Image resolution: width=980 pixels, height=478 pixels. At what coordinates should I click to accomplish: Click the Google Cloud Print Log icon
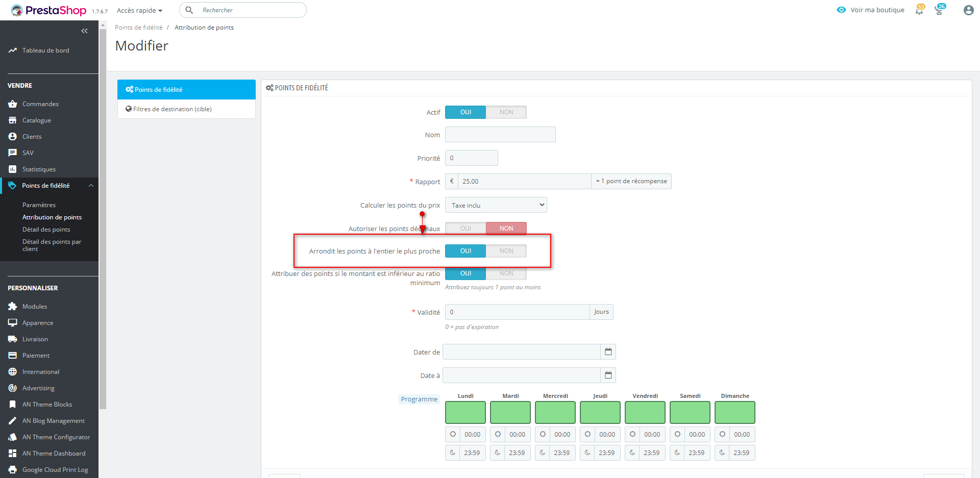pos(13,470)
